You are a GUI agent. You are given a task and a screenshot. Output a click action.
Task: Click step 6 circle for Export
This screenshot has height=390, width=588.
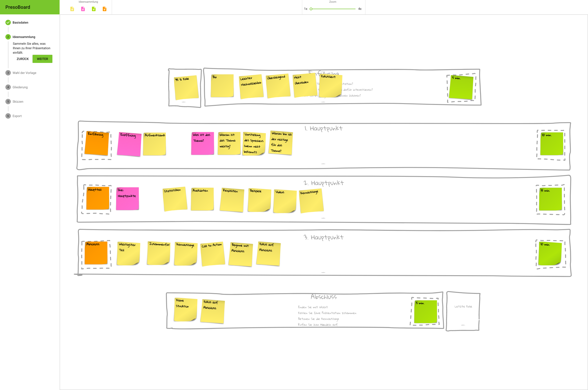(x=8, y=116)
